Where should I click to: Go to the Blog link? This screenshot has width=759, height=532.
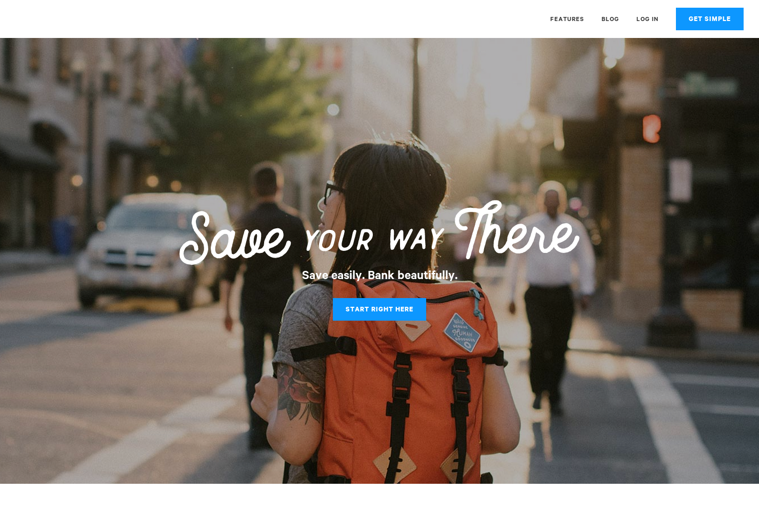click(610, 19)
